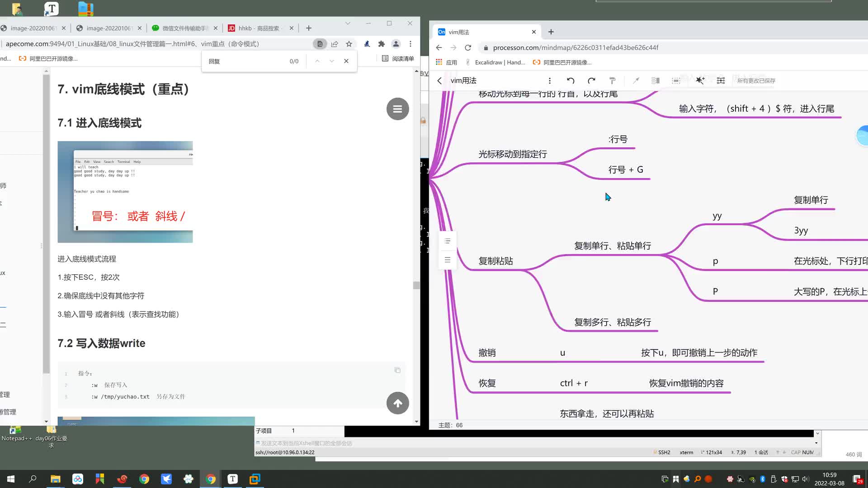This screenshot has height=488, width=868.
Task: Switch to the second image-20220106 tab
Action: coord(109,28)
